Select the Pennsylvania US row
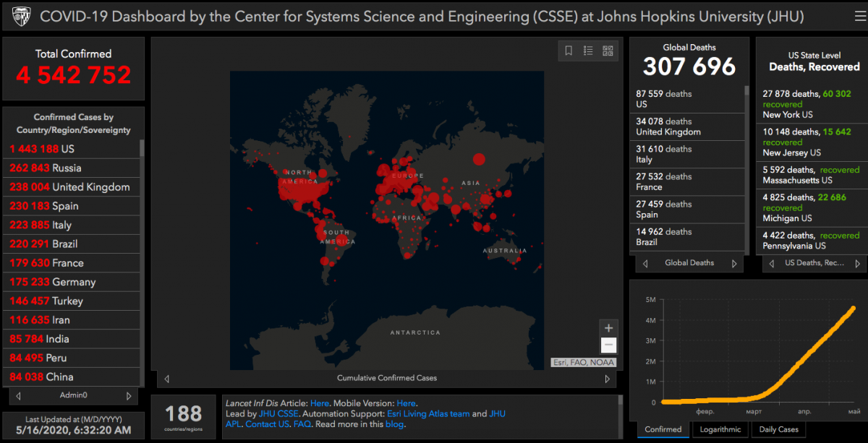The width and height of the screenshot is (868, 443). 812,240
